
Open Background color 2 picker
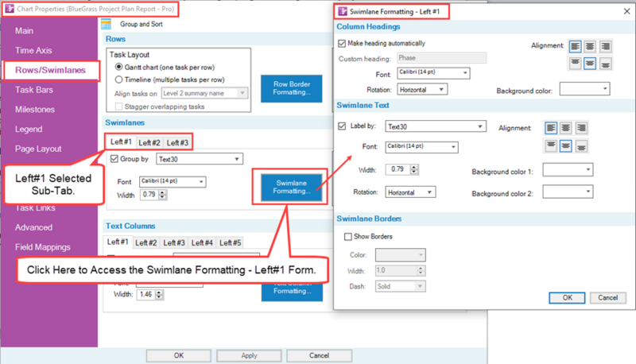[x=568, y=192]
